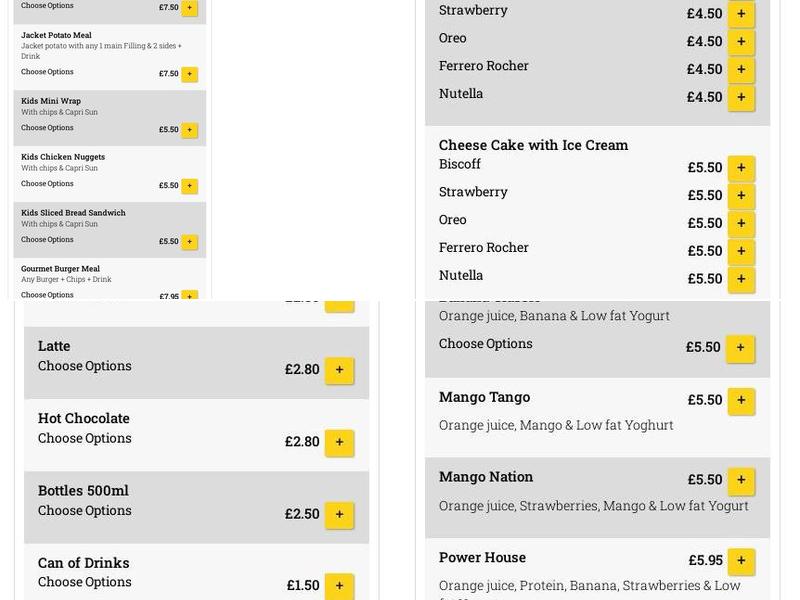
Task: Add Mango Tango smoothie to basket
Action: (x=740, y=401)
